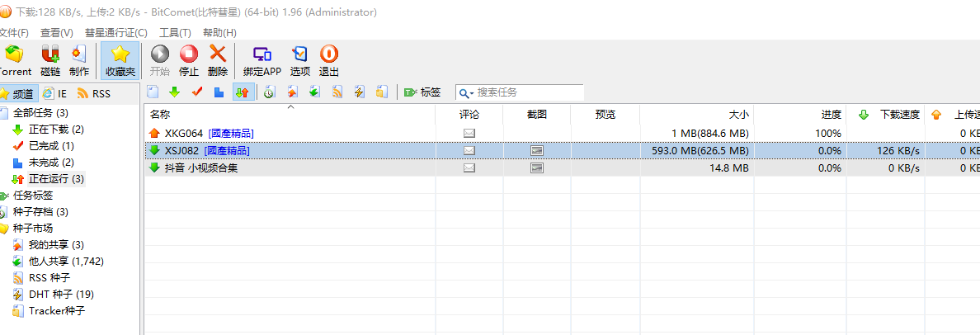The height and width of the screenshot is (335, 980).
Task: Select 种子存档 (3) in sidebar
Action: (x=40, y=212)
